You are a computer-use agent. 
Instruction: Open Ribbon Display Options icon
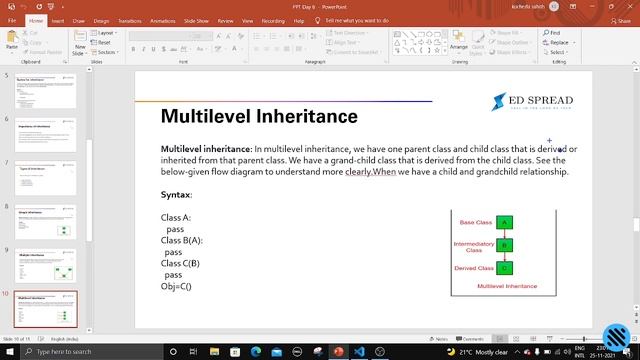click(573, 7)
